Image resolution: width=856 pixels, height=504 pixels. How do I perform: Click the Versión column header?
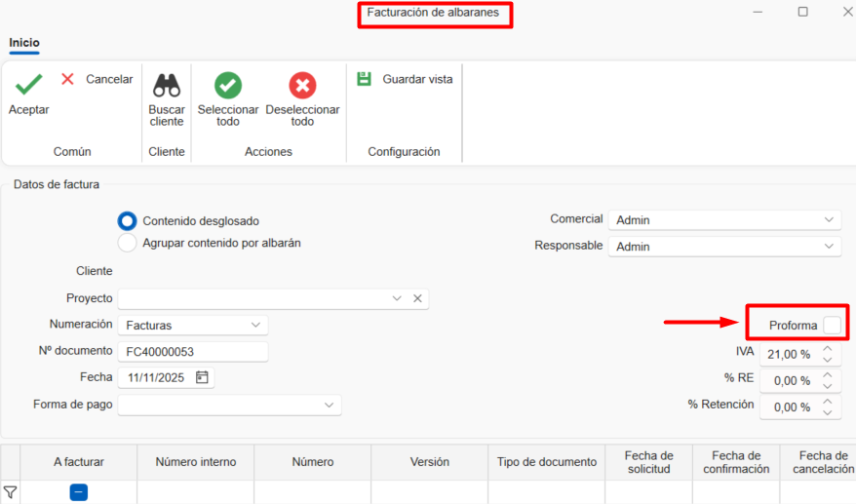[430, 462]
